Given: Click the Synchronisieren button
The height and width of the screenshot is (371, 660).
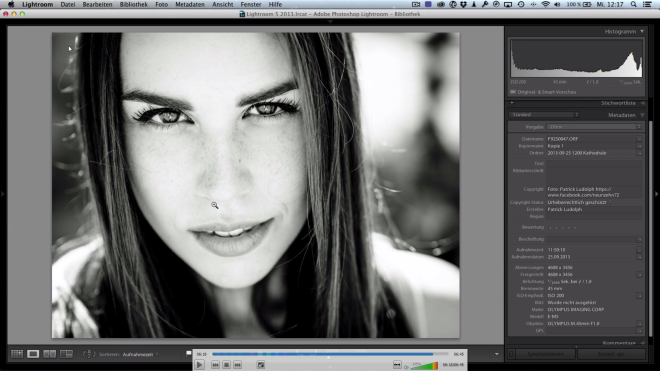Looking at the screenshot, I should pyautogui.click(x=546, y=354).
